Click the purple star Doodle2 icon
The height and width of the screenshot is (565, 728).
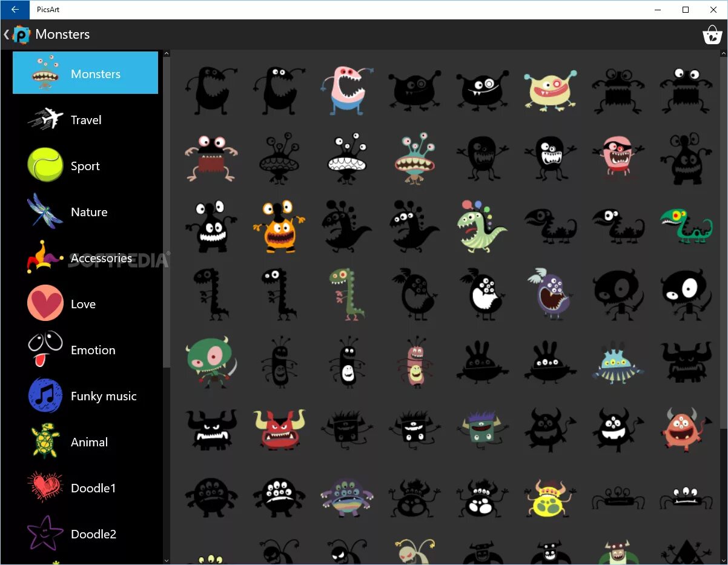point(45,534)
